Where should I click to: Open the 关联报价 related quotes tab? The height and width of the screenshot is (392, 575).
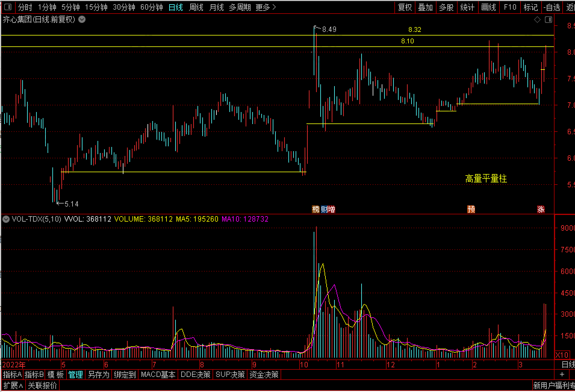(42, 386)
